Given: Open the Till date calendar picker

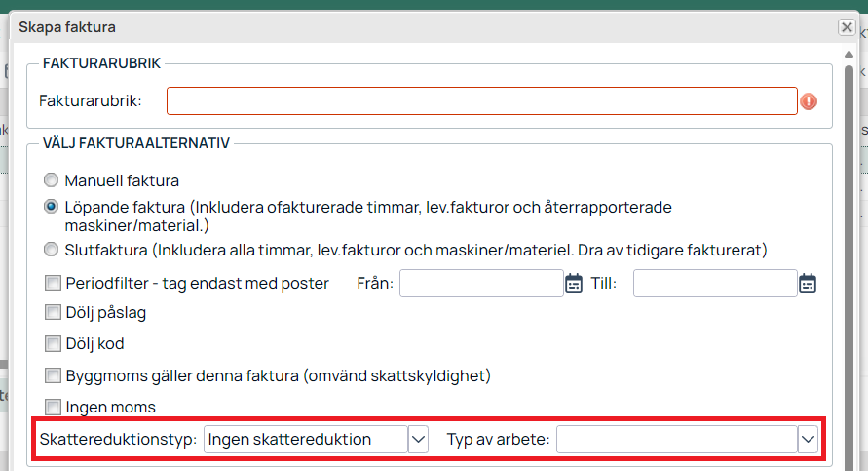Looking at the screenshot, I should click(808, 283).
